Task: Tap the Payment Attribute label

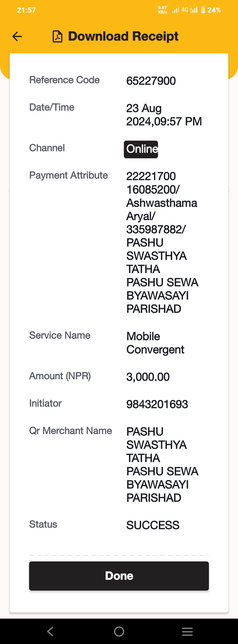Action: pyautogui.click(x=68, y=175)
